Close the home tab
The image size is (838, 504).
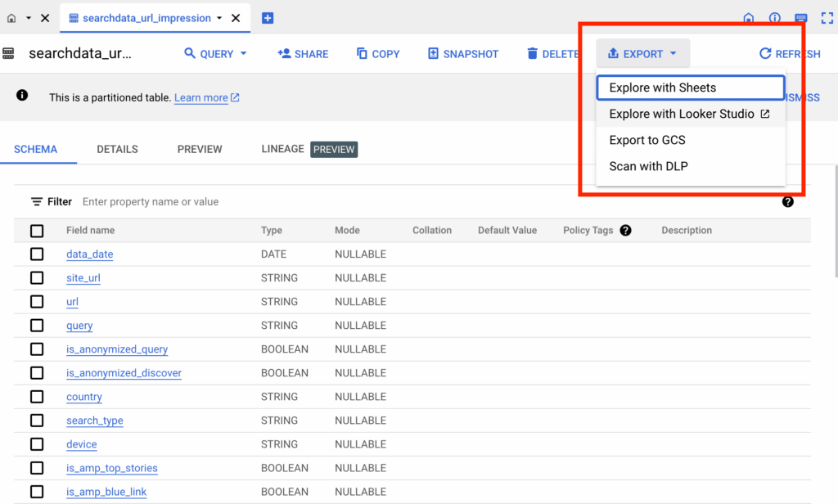[x=46, y=18]
